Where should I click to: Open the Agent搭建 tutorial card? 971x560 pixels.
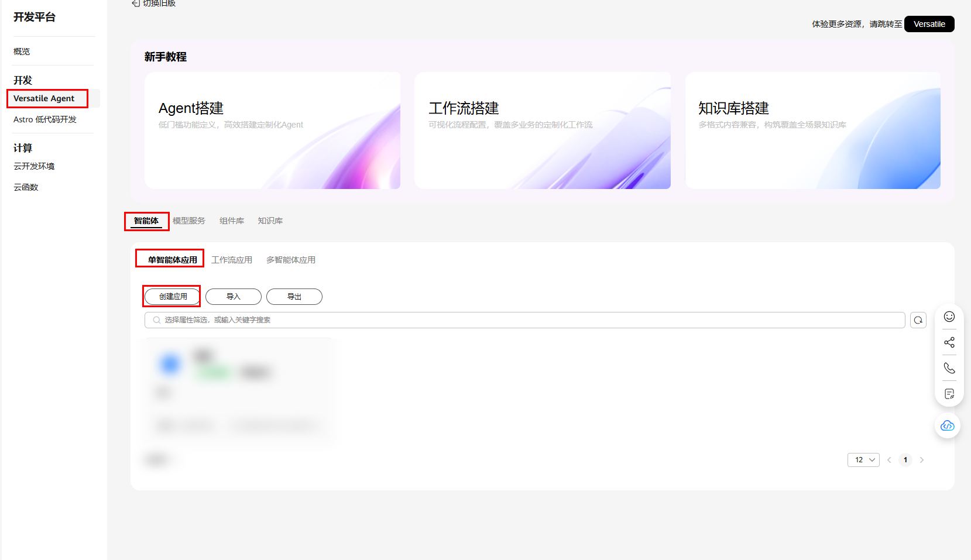coord(272,130)
